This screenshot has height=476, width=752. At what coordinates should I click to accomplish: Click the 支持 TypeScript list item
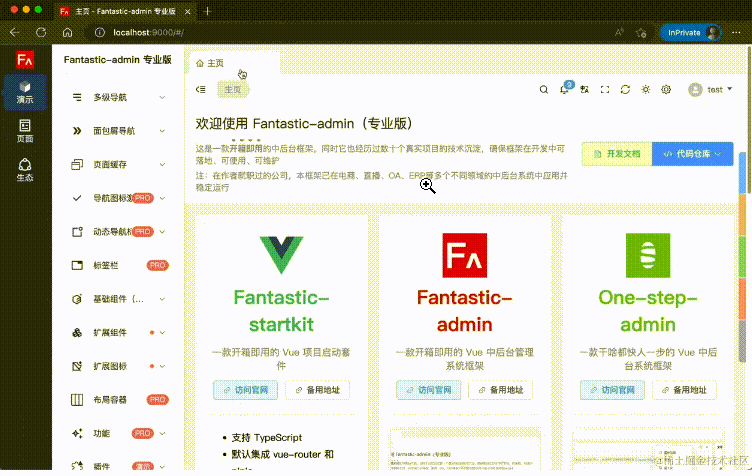[x=266, y=438]
